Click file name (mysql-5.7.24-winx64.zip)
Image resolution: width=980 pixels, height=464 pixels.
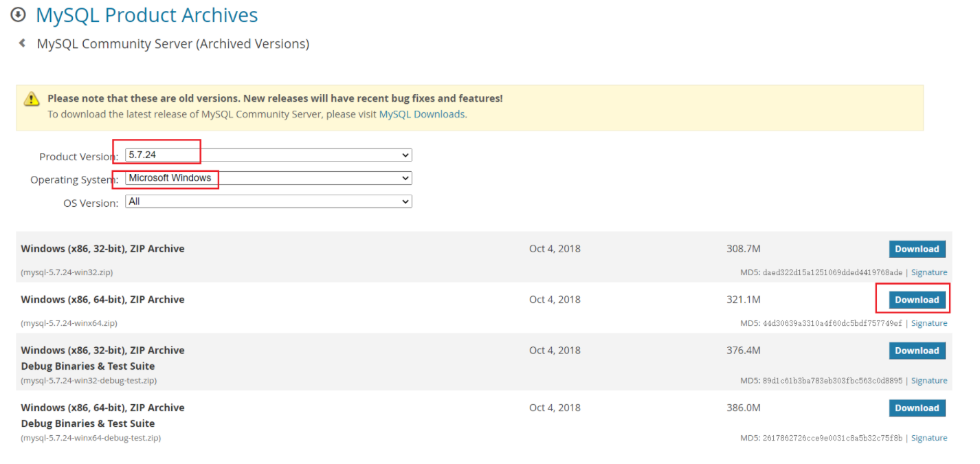point(69,323)
